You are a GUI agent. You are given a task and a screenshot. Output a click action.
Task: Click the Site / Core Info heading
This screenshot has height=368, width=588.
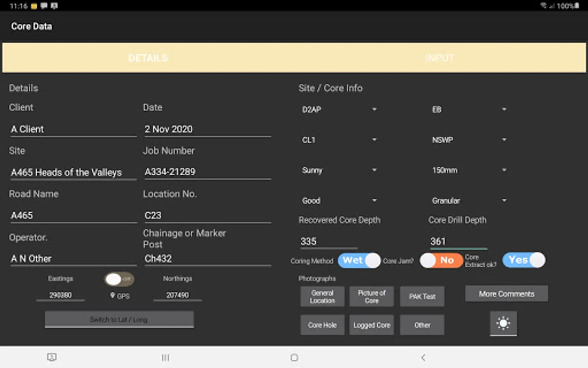tap(330, 88)
